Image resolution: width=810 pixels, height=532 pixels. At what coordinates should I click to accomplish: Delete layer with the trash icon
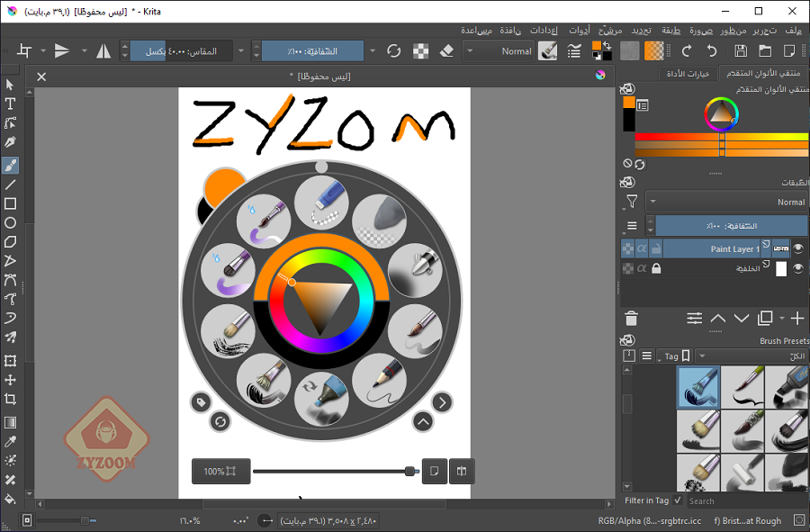[631, 319]
